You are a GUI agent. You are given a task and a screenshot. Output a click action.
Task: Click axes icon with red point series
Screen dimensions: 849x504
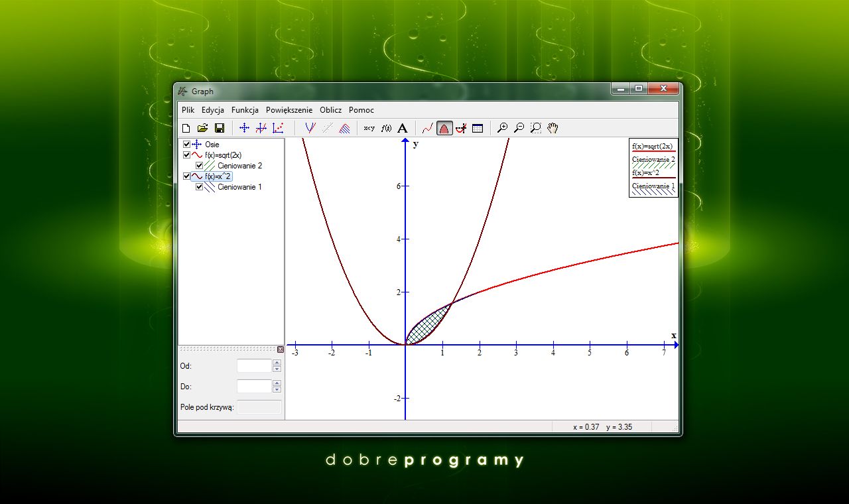[x=279, y=128]
